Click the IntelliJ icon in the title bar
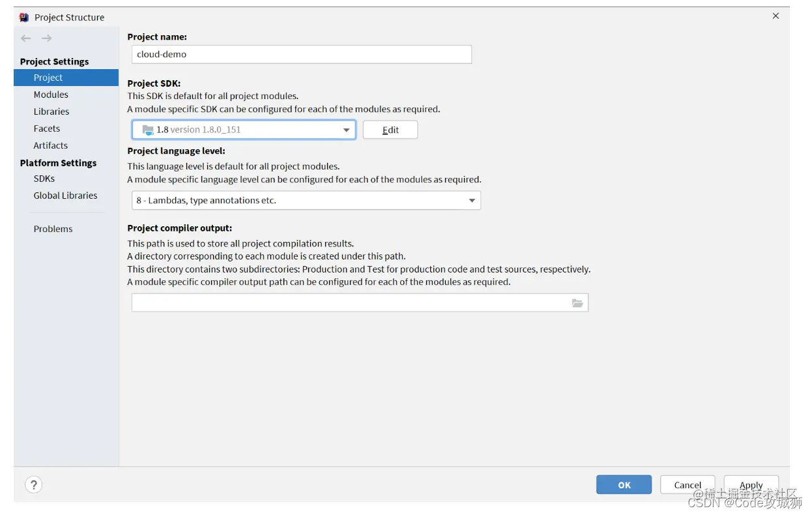 (x=24, y=17)
